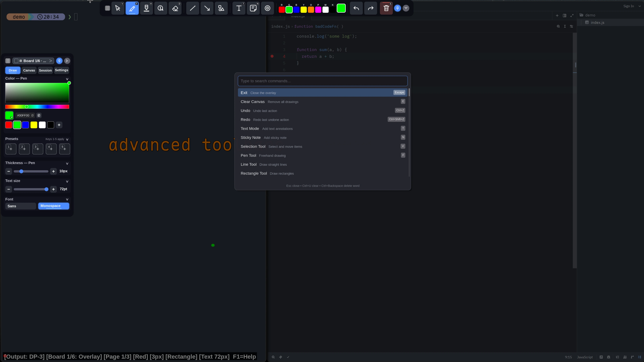Choose the Monospace font option
The width and height of the screenshot is (644, 362).
[x=53, y=206]
